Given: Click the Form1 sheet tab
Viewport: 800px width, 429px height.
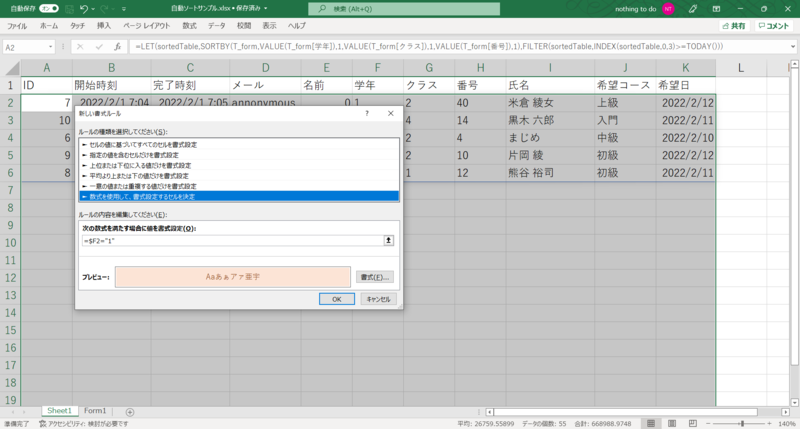Looking at the screenshot, I should point(95,411).
